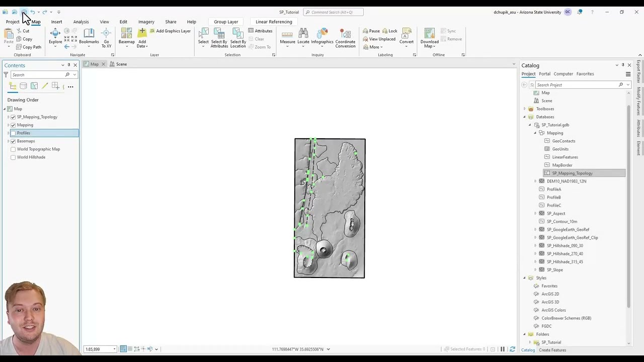Click the Explore navigation tool
The height and width of the screenshot is (362, 644).
[x=55, y=36]
